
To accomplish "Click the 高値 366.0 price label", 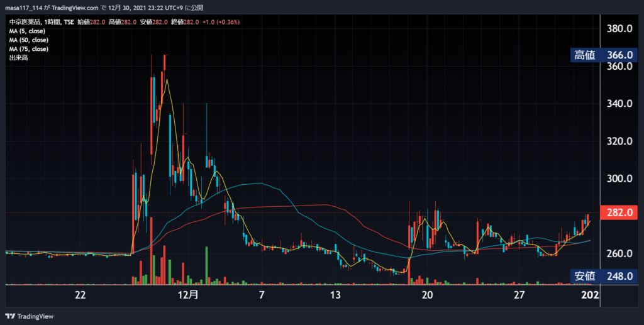I will [x=604, y=55].
